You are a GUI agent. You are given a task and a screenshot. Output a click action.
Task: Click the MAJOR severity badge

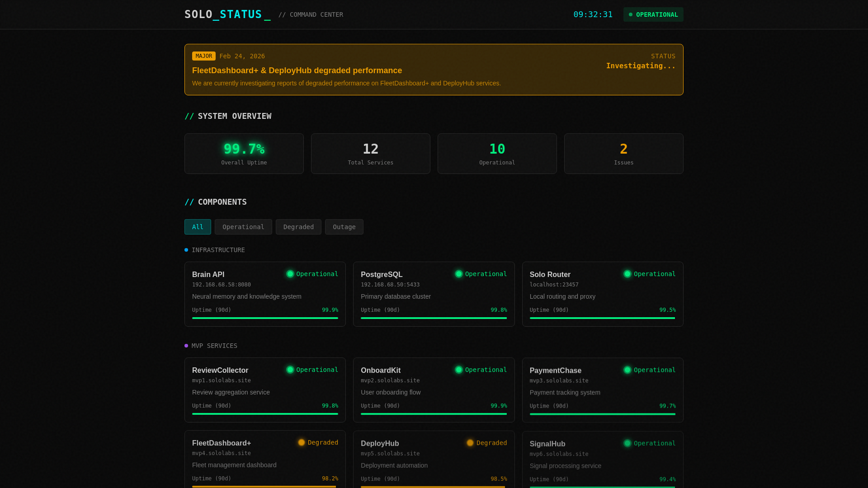tap(204, 56)
